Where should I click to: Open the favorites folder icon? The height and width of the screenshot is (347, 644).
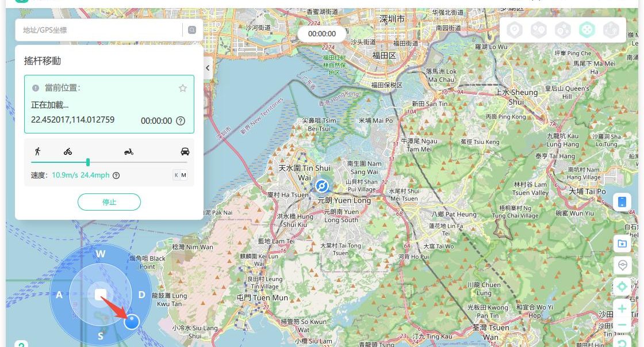622,243
